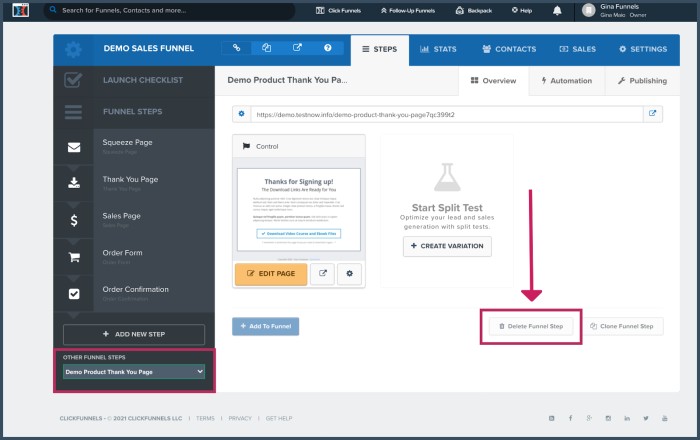Click Clone Funnel Step button
Screen dimensions: 700x440
(622, 326)
